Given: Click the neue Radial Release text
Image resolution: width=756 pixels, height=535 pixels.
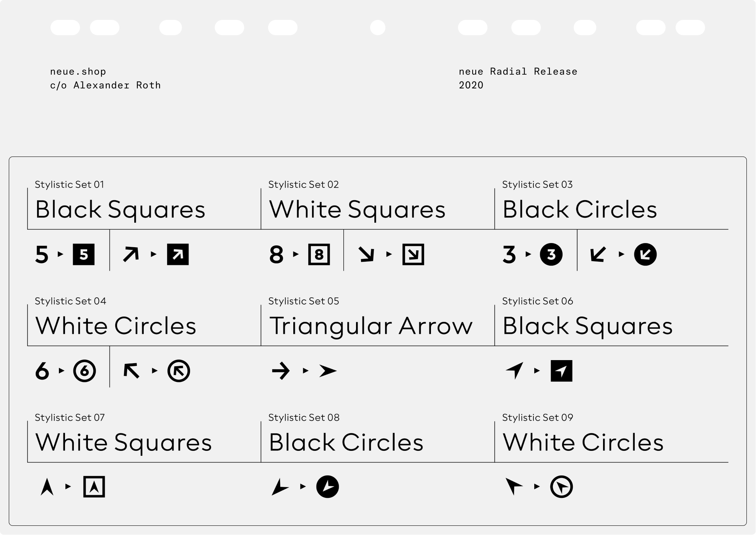Looking at the screenshot, I should (x=518, y=72).
